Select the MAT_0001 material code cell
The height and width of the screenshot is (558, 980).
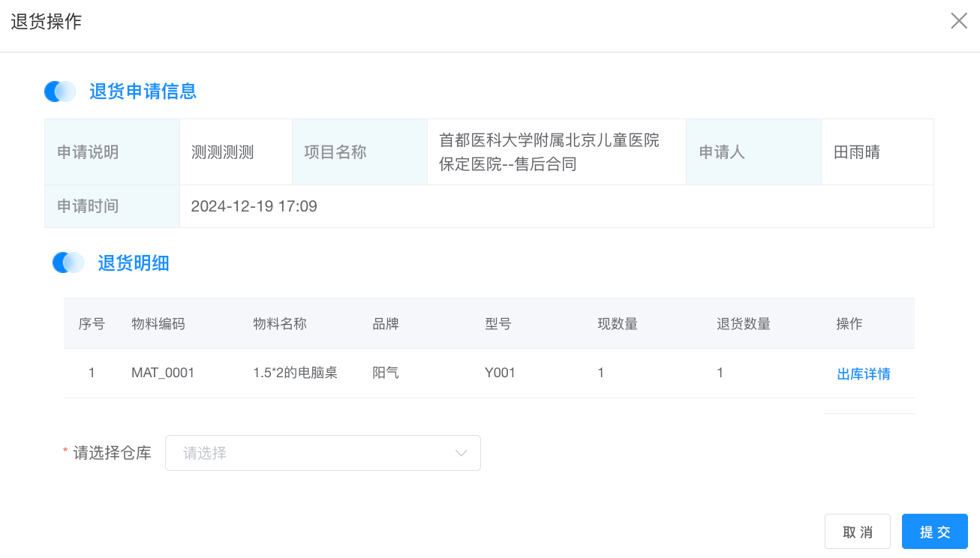click(163, 373)
